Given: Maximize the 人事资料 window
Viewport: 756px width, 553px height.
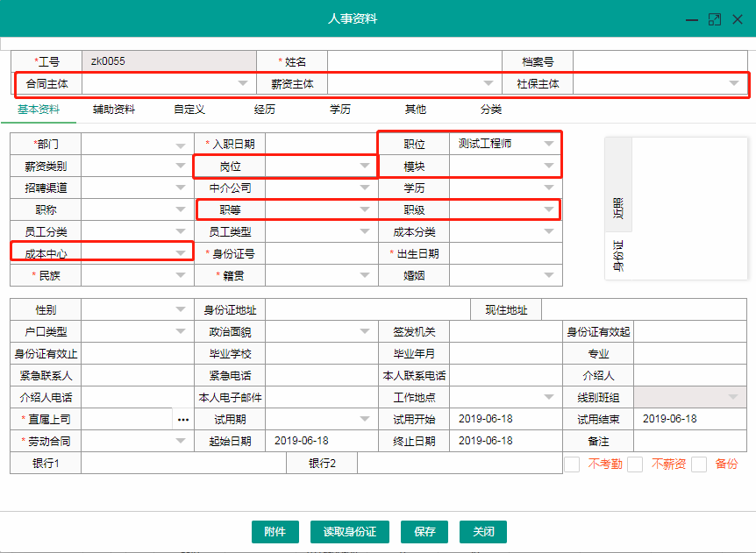Looking at the screenshot, I should coord(715,18).
